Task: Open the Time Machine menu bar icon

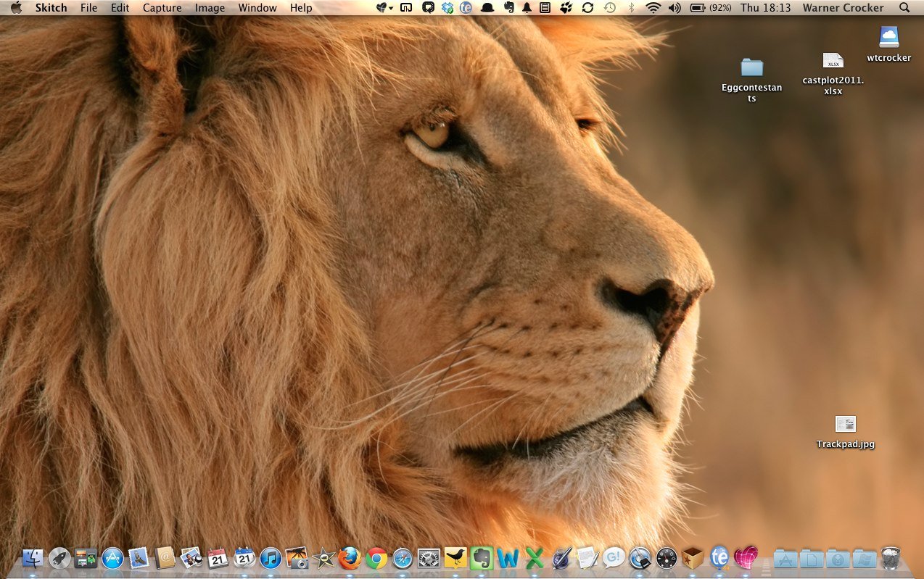Action: tap(610, 8)
